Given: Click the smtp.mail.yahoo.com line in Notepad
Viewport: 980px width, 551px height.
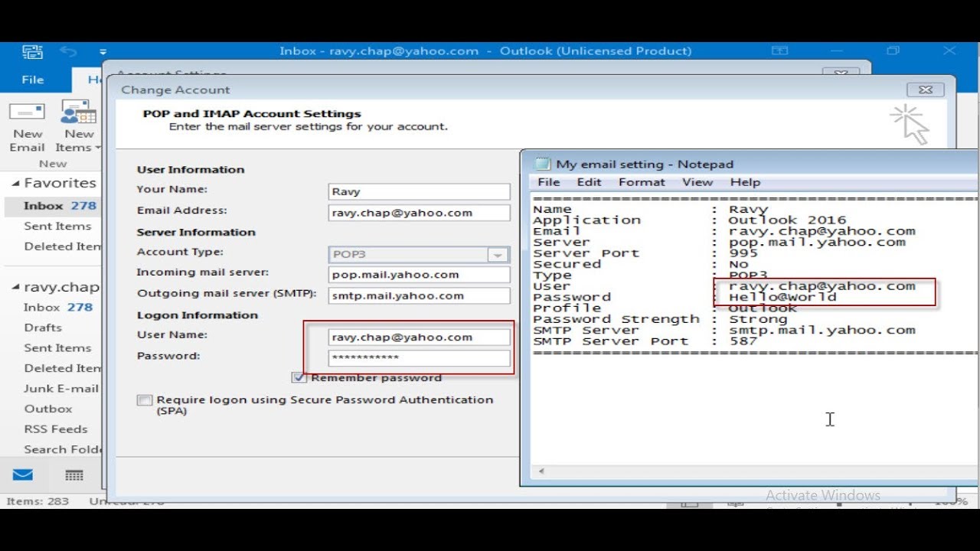Looking at the screenshot, I should (x=822, y=330).
